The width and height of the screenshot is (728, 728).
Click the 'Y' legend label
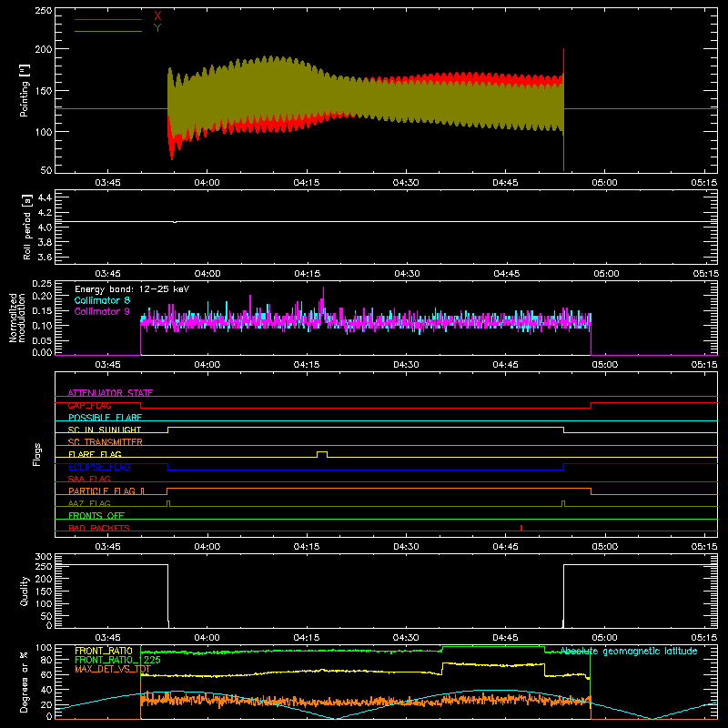pos(157,28)
